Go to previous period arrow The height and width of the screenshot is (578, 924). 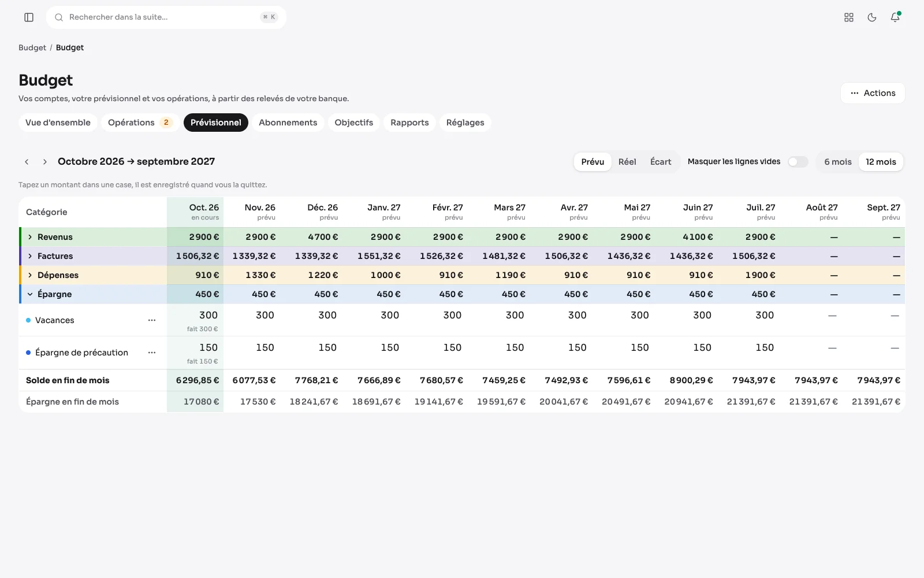27,162
